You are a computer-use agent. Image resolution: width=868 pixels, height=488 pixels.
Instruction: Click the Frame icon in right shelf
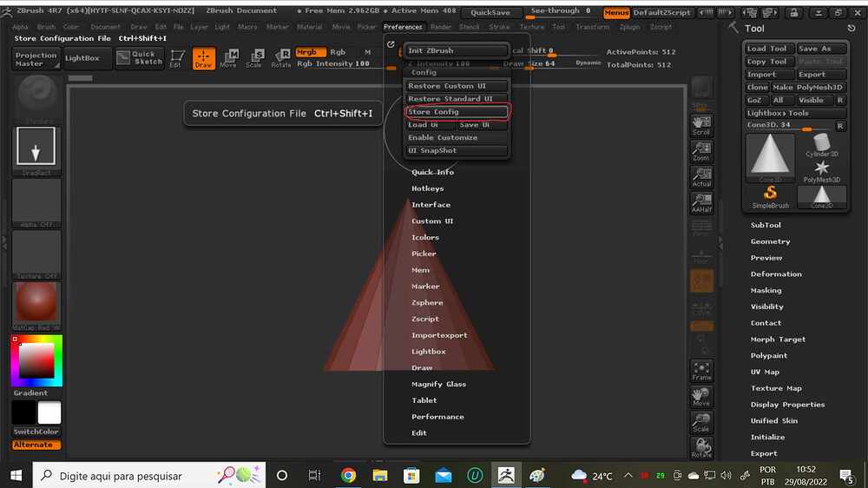click(701, 371)
